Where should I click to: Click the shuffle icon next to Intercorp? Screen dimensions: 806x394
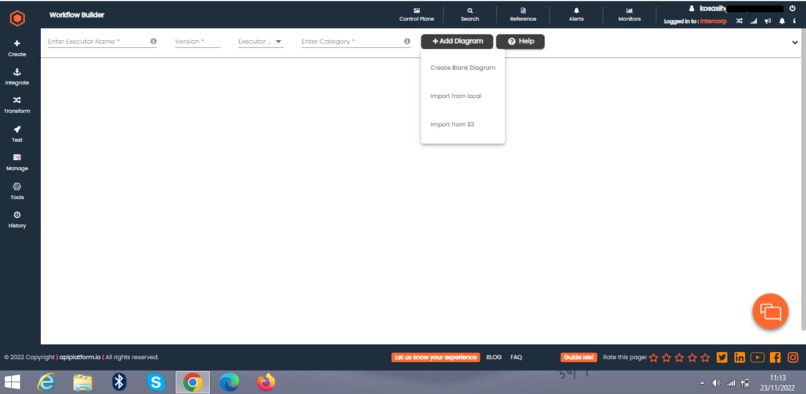tap(739, 21)
